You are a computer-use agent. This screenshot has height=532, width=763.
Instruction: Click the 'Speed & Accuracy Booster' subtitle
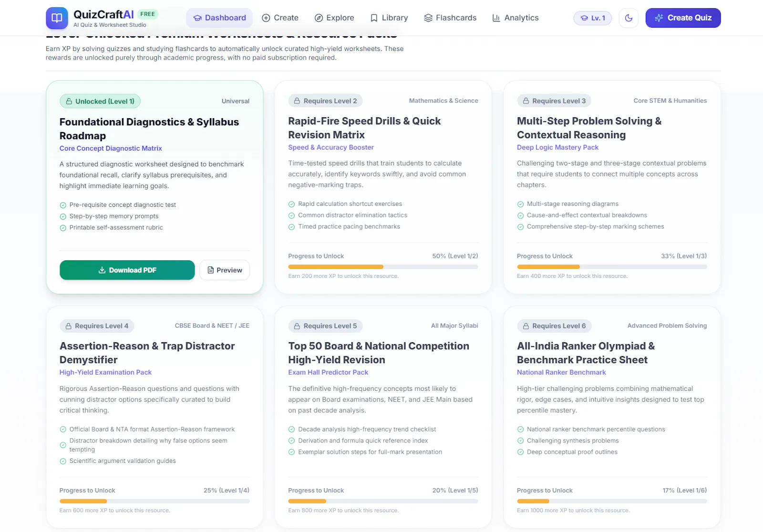tap(331, 147)
